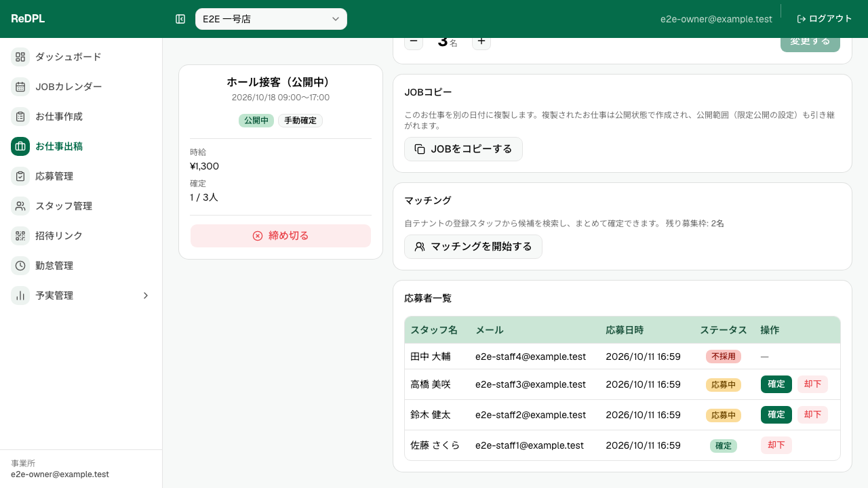
Task: Click the スタッフ名 column header
Action: [434, 330]
